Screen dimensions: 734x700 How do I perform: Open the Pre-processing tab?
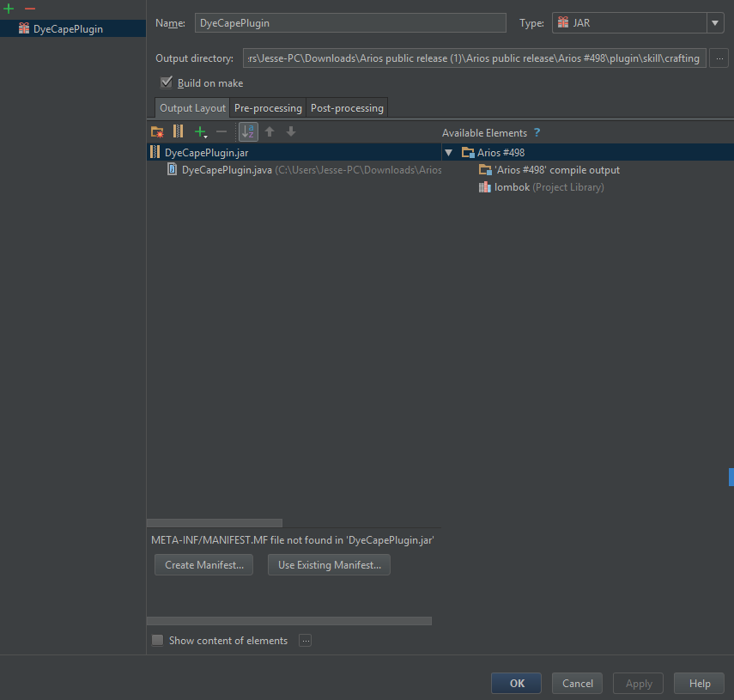click(x=268, y=107)
